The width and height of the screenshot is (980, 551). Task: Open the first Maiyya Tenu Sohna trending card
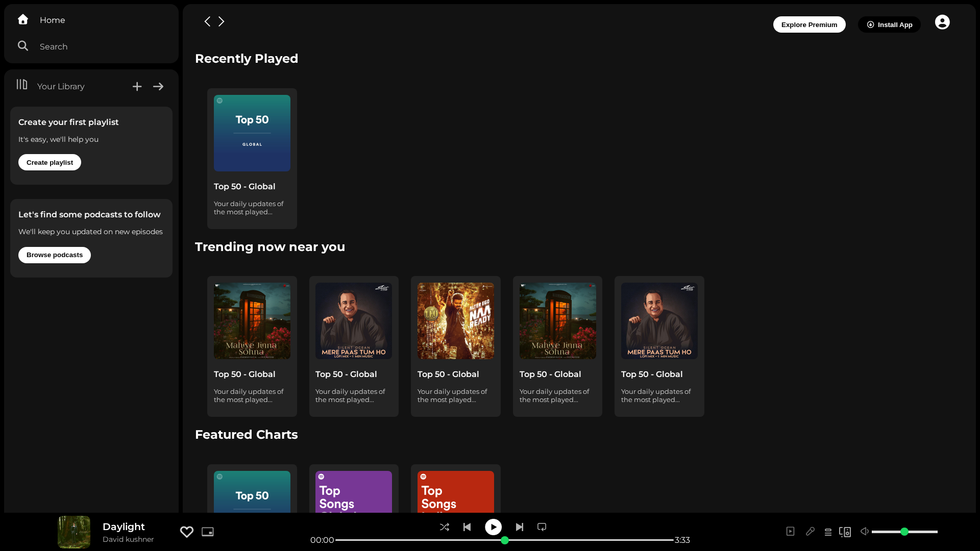click(x=252, y=346)
